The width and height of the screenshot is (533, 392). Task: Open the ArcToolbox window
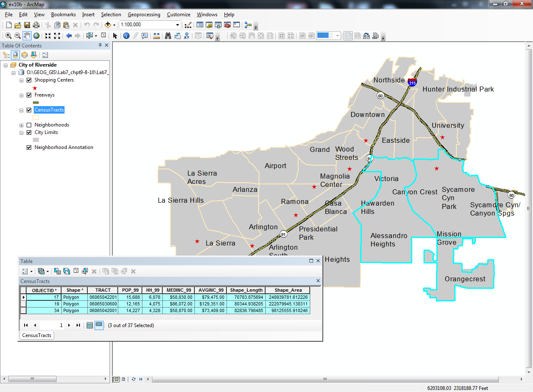point(227,25)
